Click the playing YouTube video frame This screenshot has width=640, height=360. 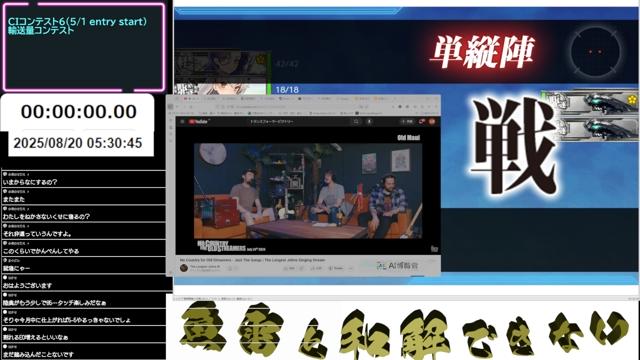coord(308,190)
